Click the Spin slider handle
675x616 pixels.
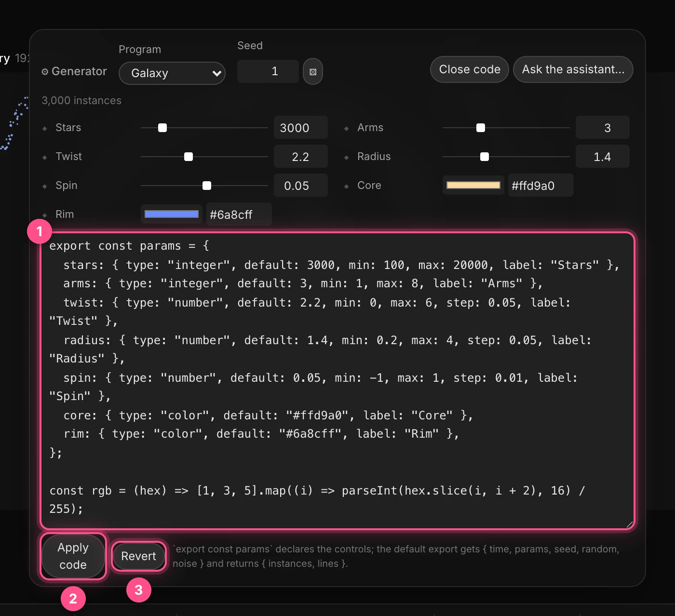click(x=207, y=186)
